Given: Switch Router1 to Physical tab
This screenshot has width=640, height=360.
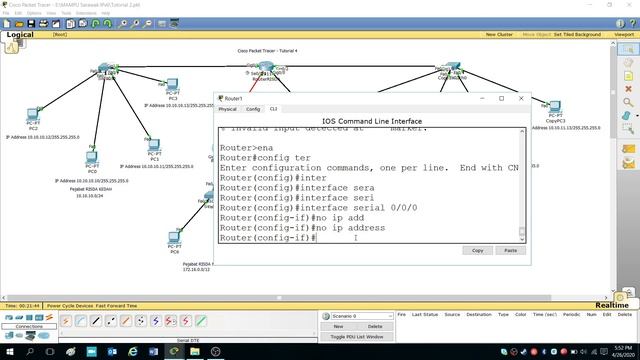Looking at the screenshot, I should pyautogui.click(x=227, y=109).
